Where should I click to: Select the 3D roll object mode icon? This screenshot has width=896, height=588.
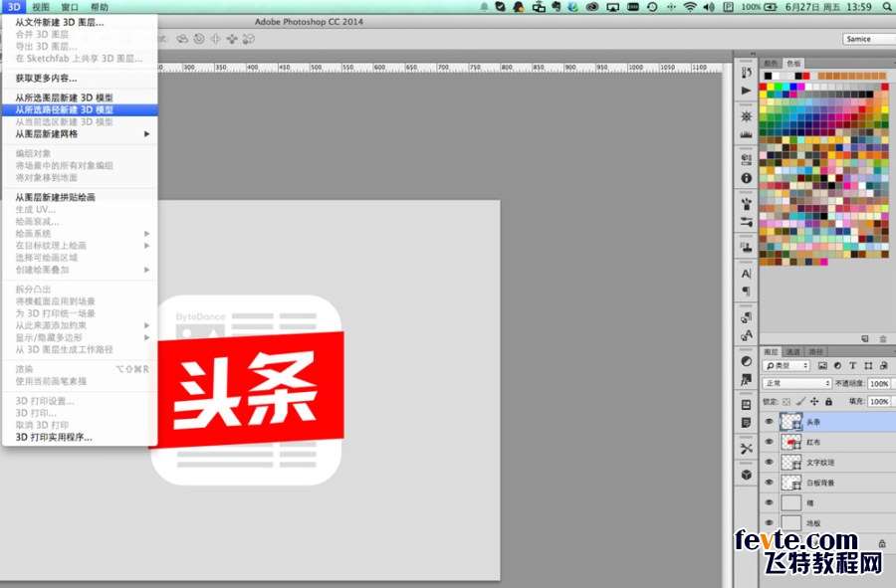click(x=199, y=39)
